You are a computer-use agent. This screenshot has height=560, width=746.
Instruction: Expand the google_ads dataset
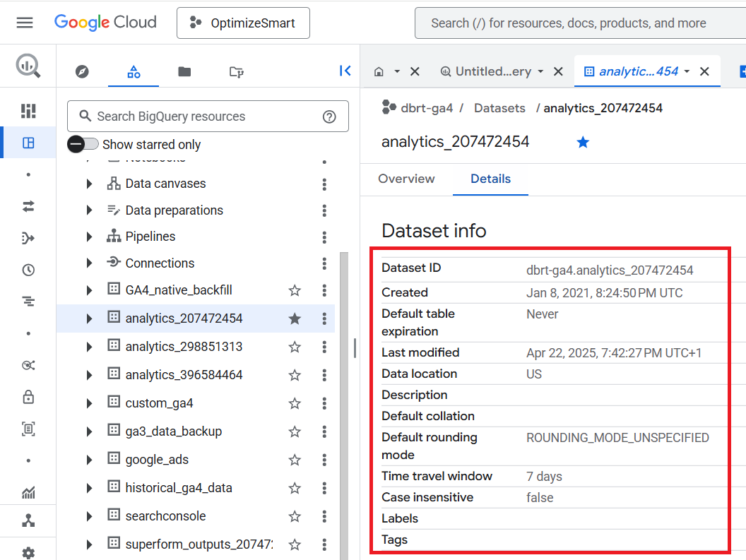tap(89, 460)
